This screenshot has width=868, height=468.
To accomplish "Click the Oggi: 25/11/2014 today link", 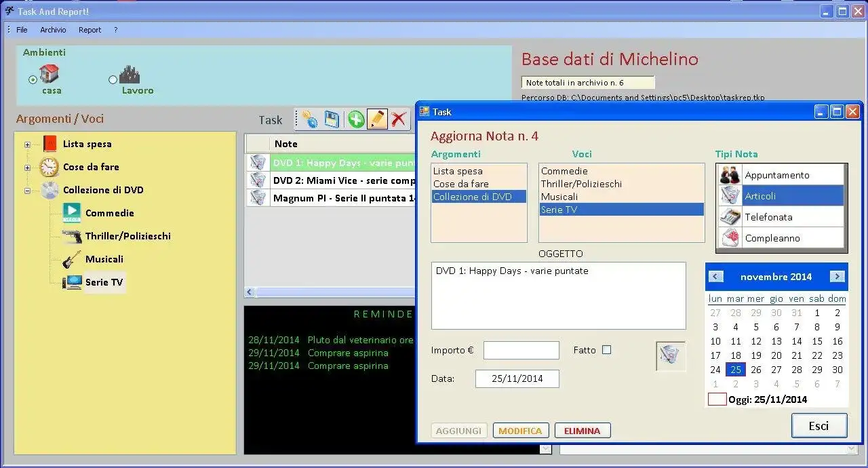I will (768, 399).
